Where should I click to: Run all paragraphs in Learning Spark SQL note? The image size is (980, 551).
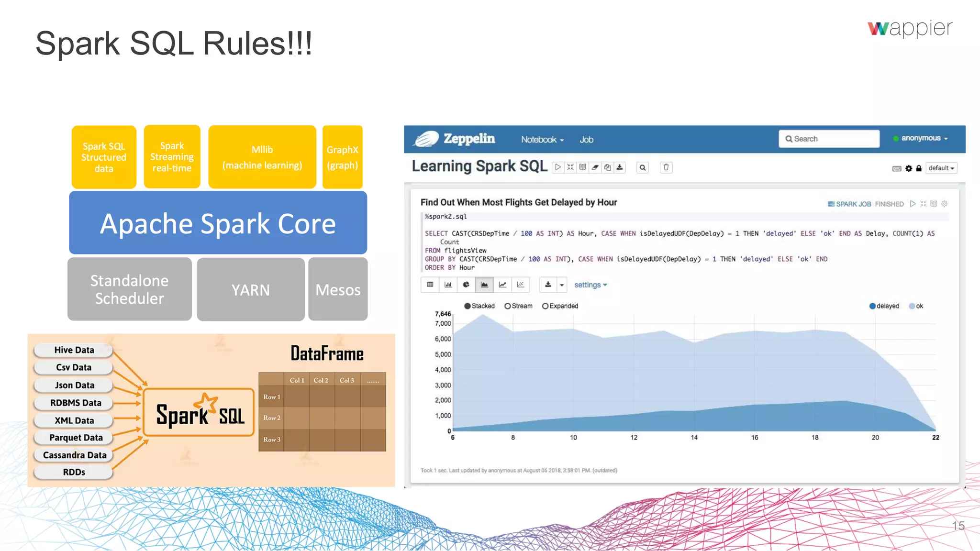click(558, 167)
